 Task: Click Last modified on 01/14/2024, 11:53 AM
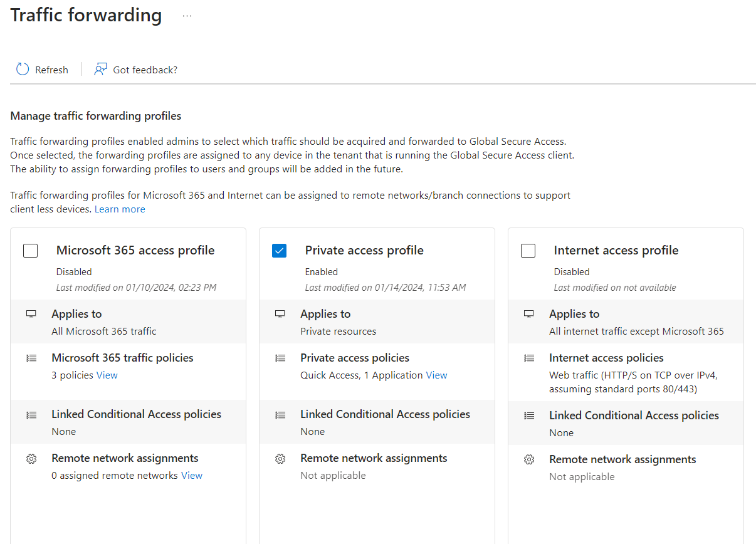[386, 288]
